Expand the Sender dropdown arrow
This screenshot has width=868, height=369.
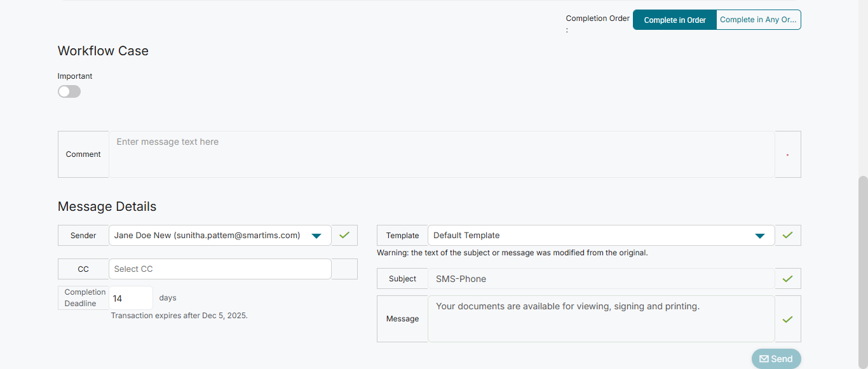pyautogui.click(x=316, y=236)
